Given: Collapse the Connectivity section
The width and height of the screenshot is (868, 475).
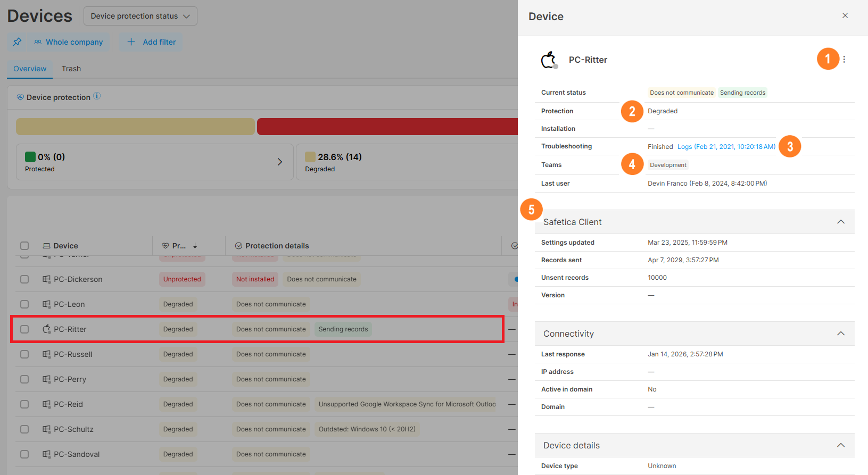Looking at the screenshot, I should [841, 334].
